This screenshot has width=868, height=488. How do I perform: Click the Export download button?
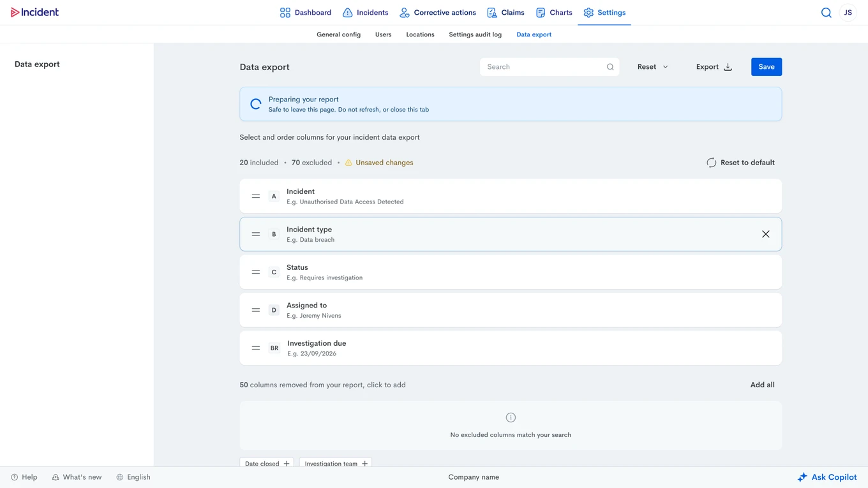[714, 67]
